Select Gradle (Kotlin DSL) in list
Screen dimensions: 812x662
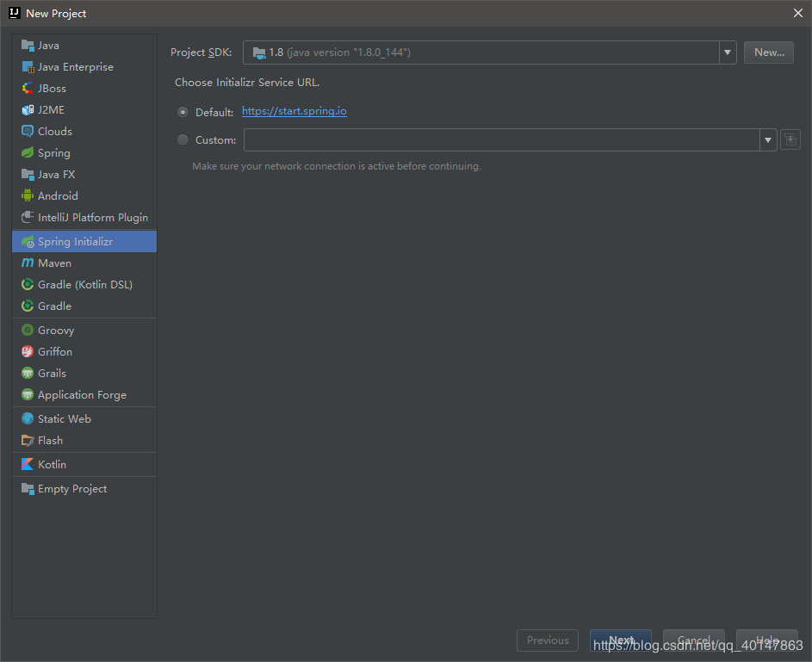click(x=84, y=285)
